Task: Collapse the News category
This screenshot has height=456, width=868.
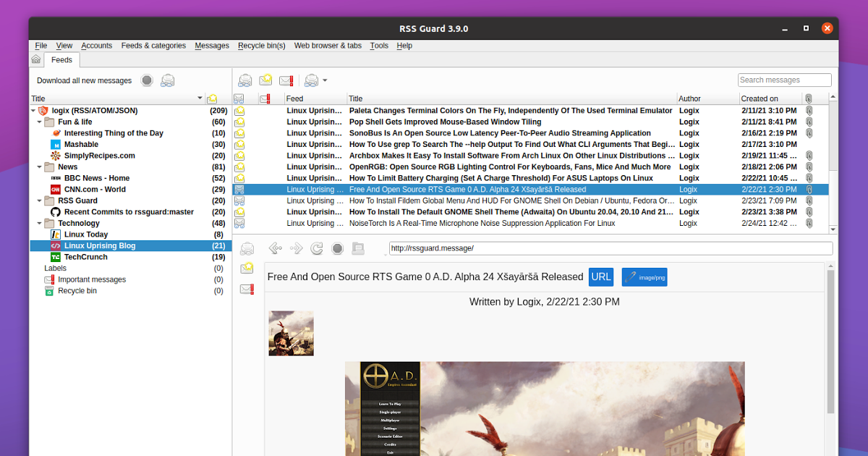Action: pos(39,167)
